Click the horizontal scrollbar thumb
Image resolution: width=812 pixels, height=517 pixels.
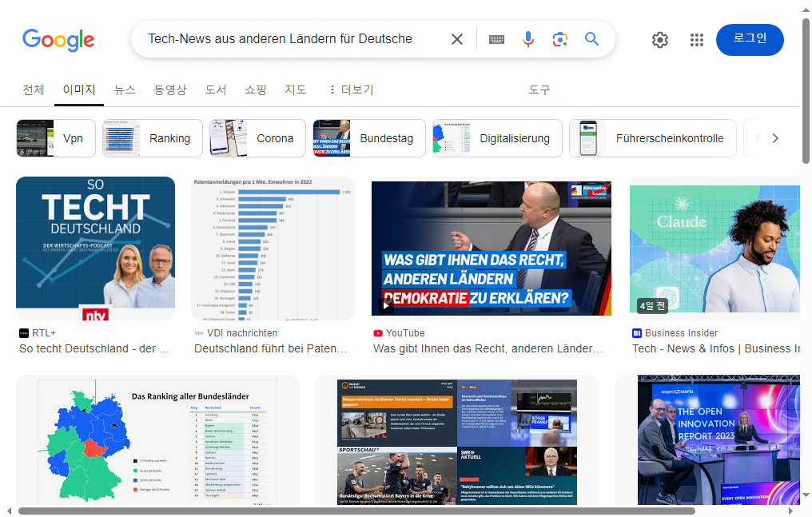coord(356,511)
